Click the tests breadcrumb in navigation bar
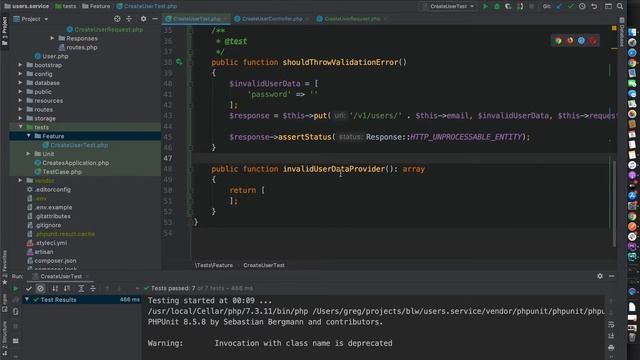The image size is (640, 360). pos(66,6)
